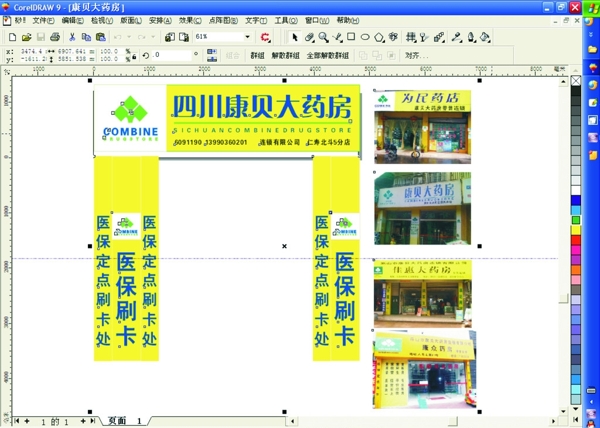The image size is (600, 428).
Task: Select the Shape tool beside Pick
Action: click(309, 37)
